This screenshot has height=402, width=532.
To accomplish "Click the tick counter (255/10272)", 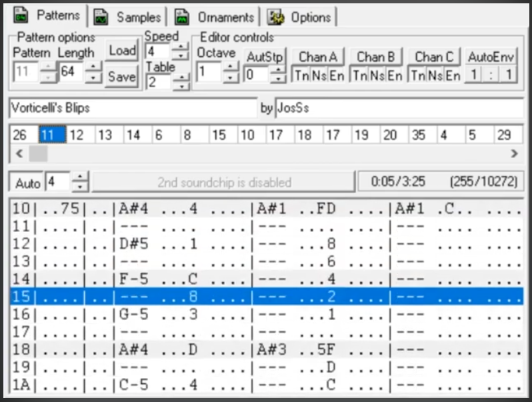I will tap(484, 182).
